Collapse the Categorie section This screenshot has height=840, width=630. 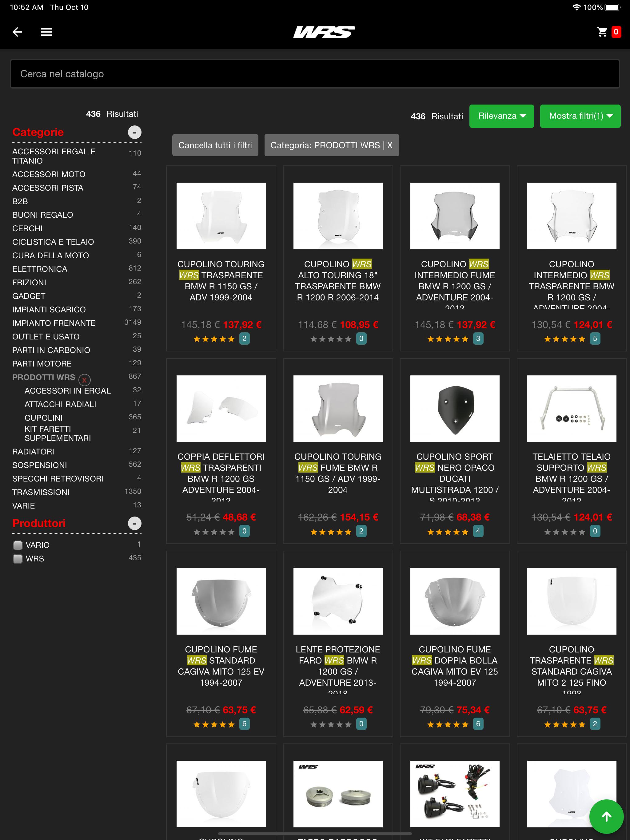pyautogui.click(x=134, y=132)
